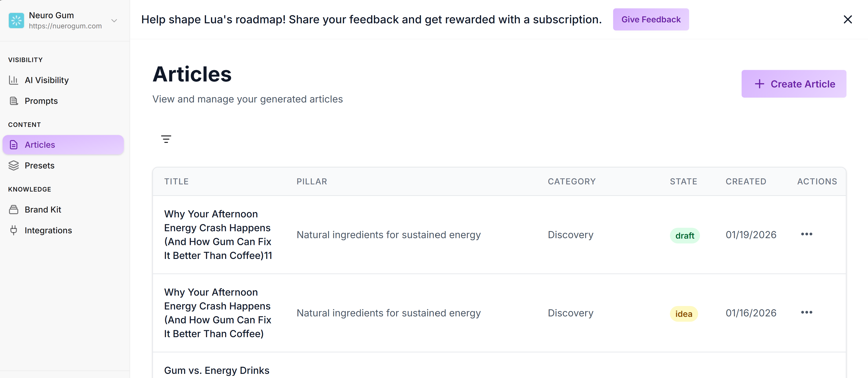Click the Give Feedback button
Image resolution: width=868 pixels, height=378 pixels.
point(651,19)
